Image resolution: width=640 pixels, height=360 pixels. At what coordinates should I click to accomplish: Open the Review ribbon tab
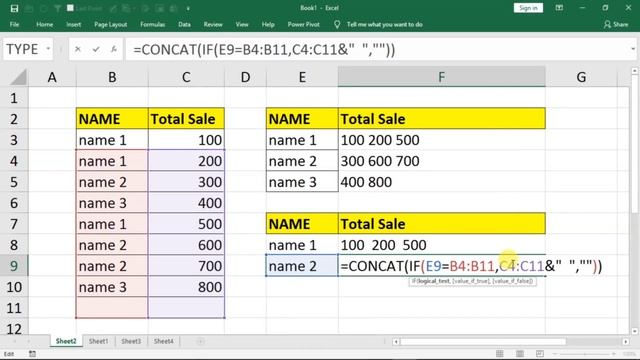(213, 24)
